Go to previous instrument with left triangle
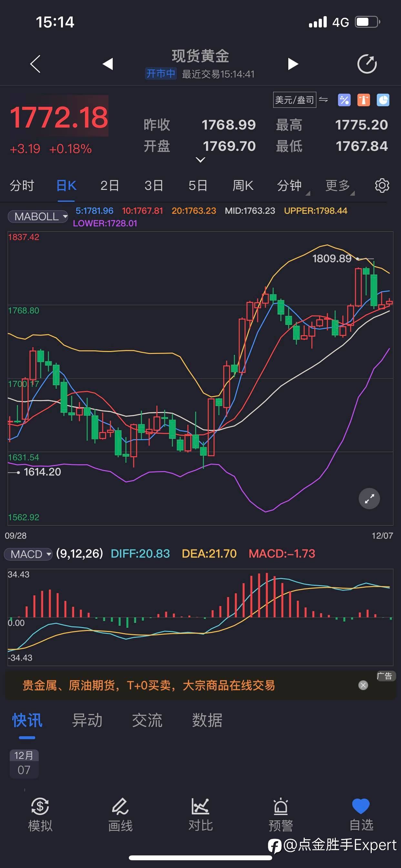401x868 pixels. click(108, 64)
